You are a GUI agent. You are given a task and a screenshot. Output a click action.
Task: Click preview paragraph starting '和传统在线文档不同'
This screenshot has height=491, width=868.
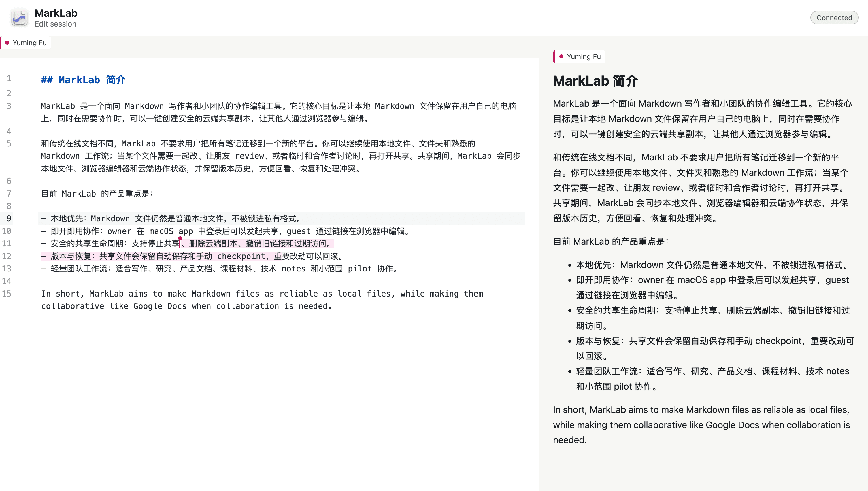click(x=701, y=188)
